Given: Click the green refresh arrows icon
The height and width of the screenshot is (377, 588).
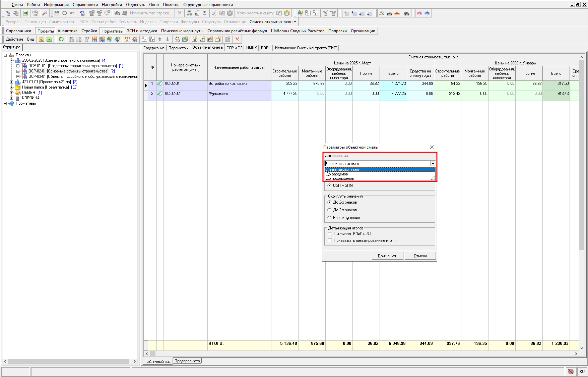Looking at the screenshot, I should (x=61, y=39).
